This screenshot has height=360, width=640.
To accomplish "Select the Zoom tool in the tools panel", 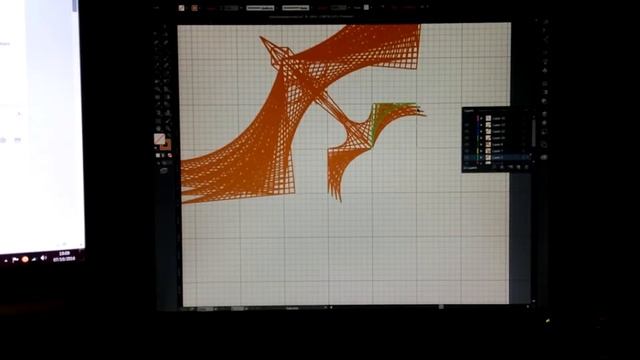I will coord(168,128).
